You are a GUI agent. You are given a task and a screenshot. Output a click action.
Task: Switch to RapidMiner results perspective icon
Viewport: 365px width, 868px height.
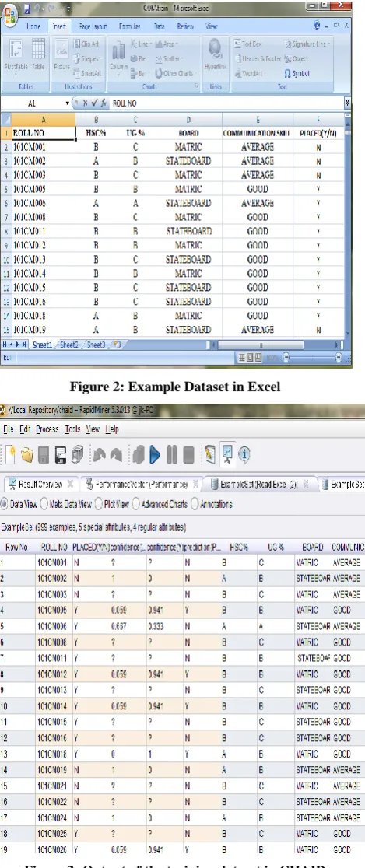point(227,455)
